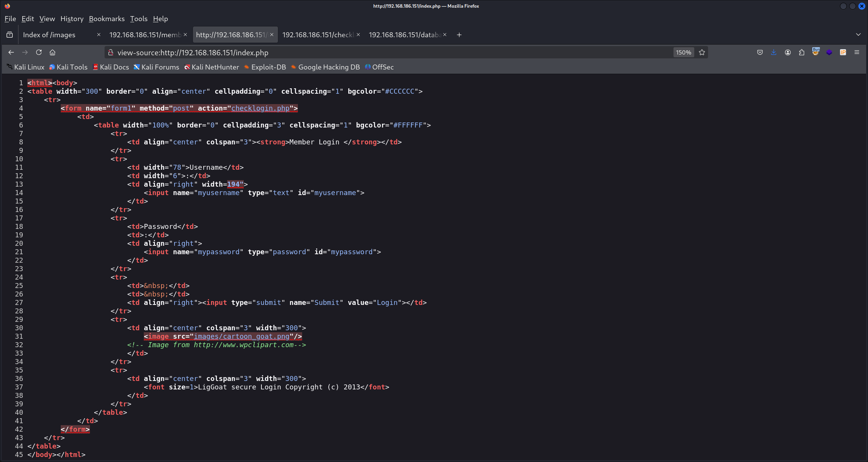
Task: Click the wpclipart.com comment on line 32
Action: pos(216,345)
